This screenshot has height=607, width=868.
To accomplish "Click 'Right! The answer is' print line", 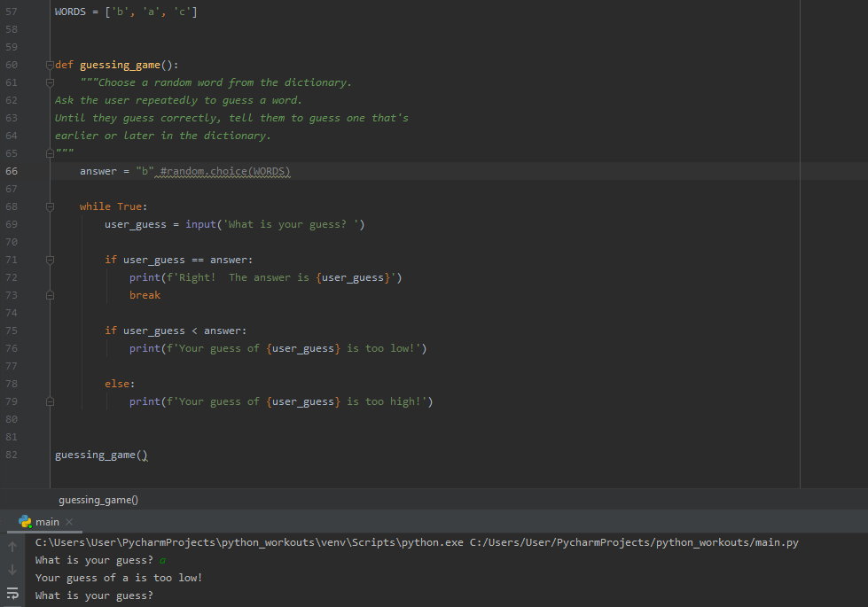I will (x=266, y=277).
